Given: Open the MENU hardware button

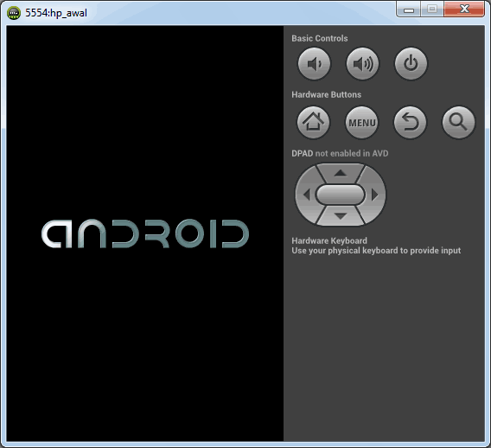Looking at the screenshot, I should click(x=361, y=122).
